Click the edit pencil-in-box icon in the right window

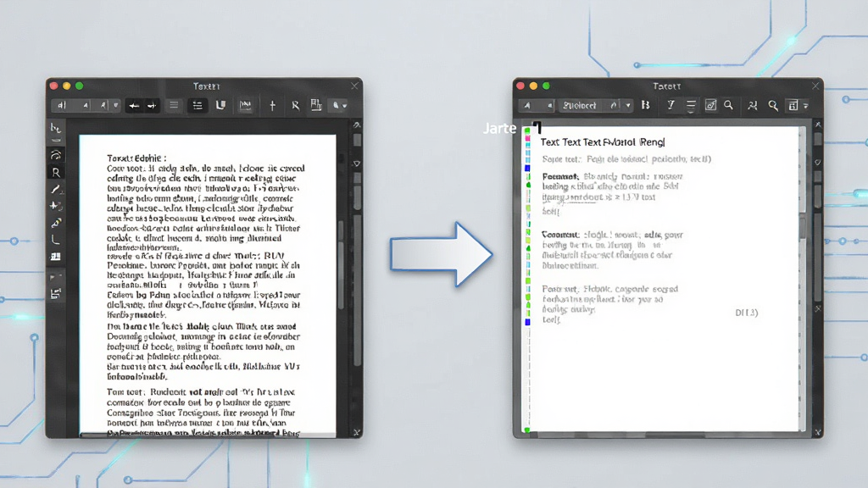[711, 105]
